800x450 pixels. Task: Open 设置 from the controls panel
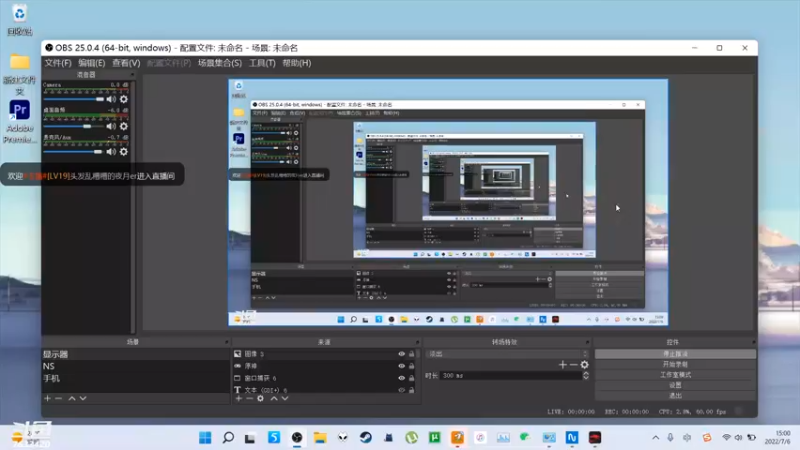pos(675,385)
